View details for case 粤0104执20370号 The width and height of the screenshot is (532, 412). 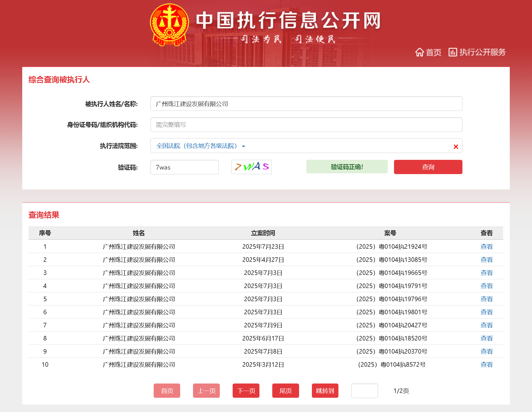point(487,351)
